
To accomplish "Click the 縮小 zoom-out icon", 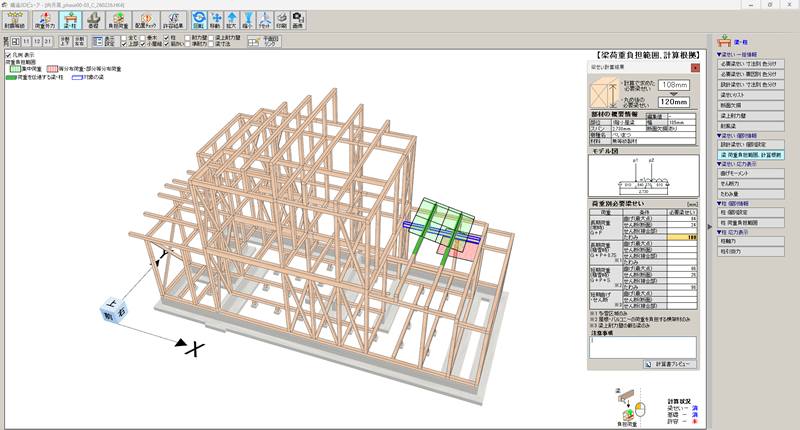I will [x=248, y=19].
